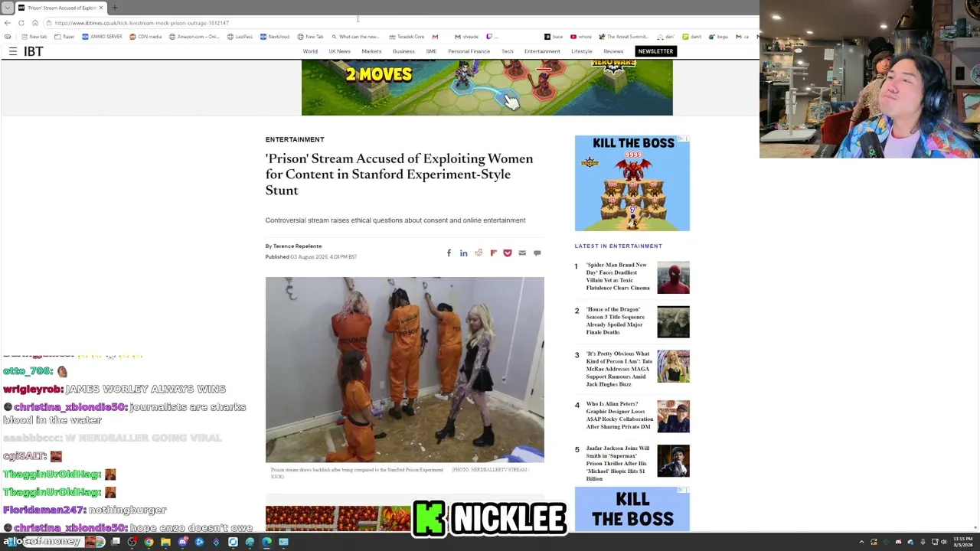Image resolution: width=980 pixels, height=551 pixels.
Task: Share article via email icon
Action: (522, 253)
